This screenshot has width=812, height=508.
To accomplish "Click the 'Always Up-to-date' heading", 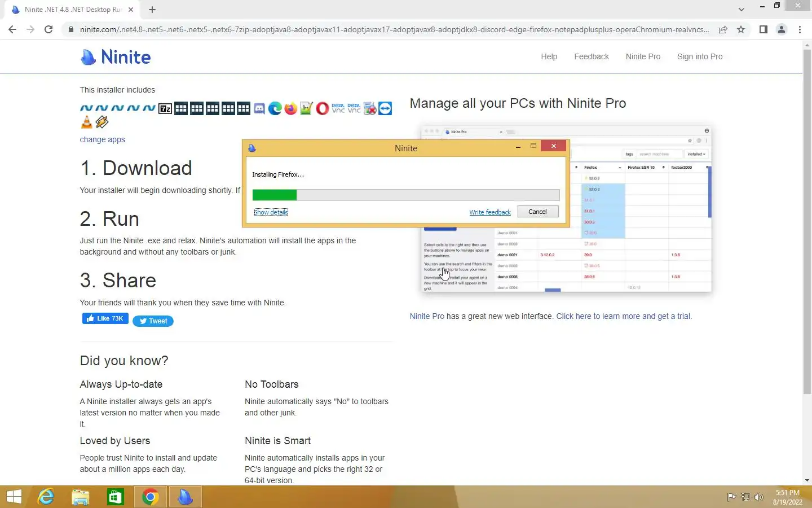I will tap(121, 384).
